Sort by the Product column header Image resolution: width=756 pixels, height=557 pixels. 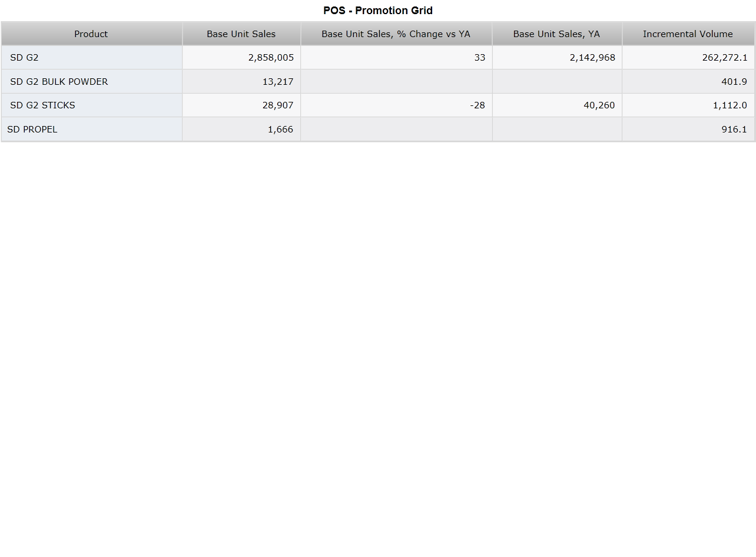91,34
